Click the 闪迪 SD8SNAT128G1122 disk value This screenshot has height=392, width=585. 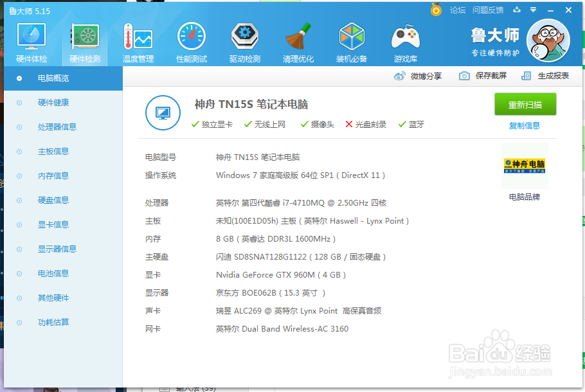pos(301,257)
